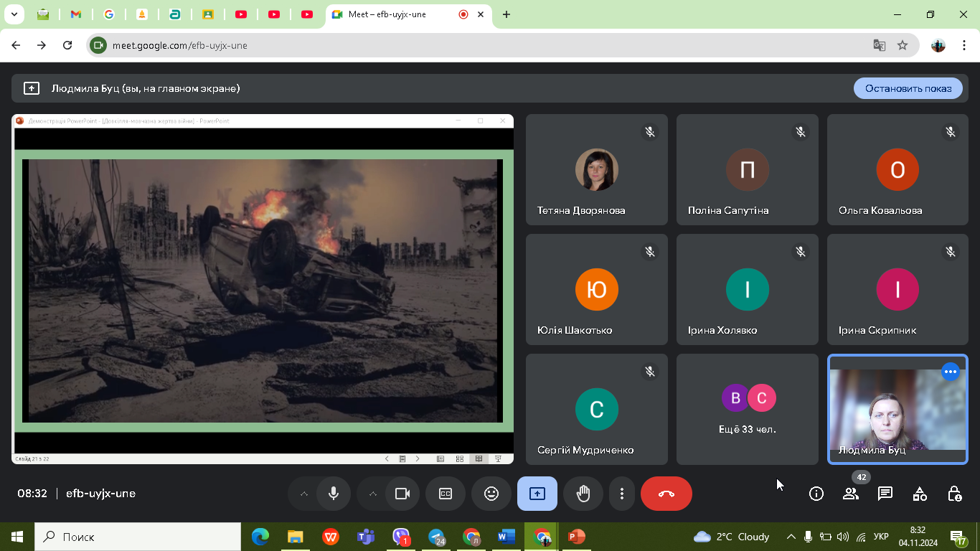Open a new browser tab
This screenshot has height=551, width=980.
point(506,14)
